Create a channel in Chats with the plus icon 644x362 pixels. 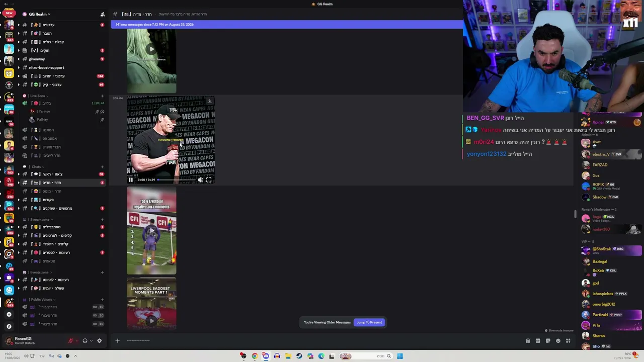(102, 166)
